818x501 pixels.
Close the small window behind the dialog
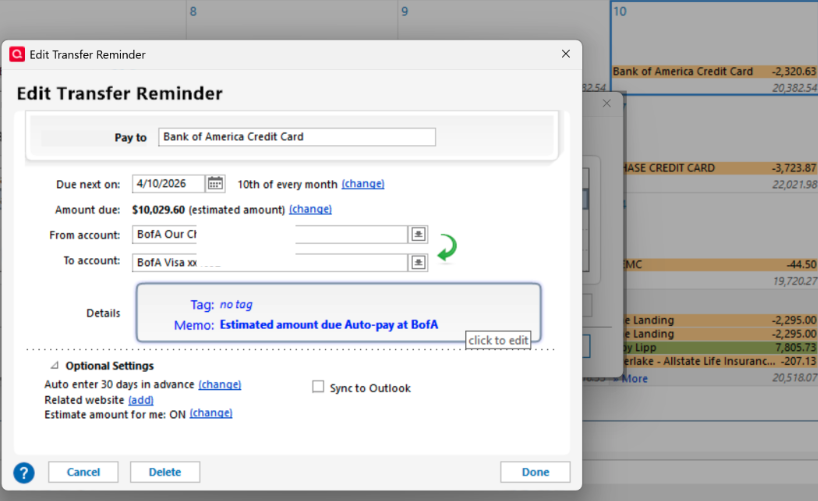click(x=606, y=103)
